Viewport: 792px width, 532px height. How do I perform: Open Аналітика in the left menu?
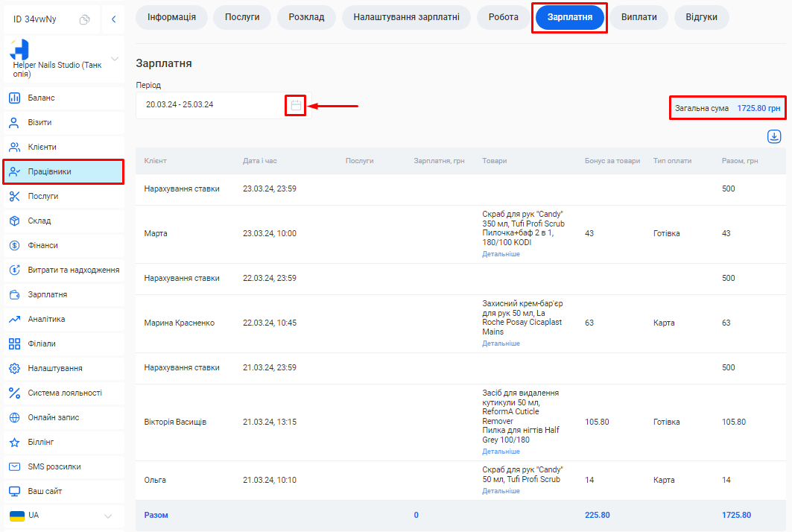pyautogui.click(x=46, y=319)
